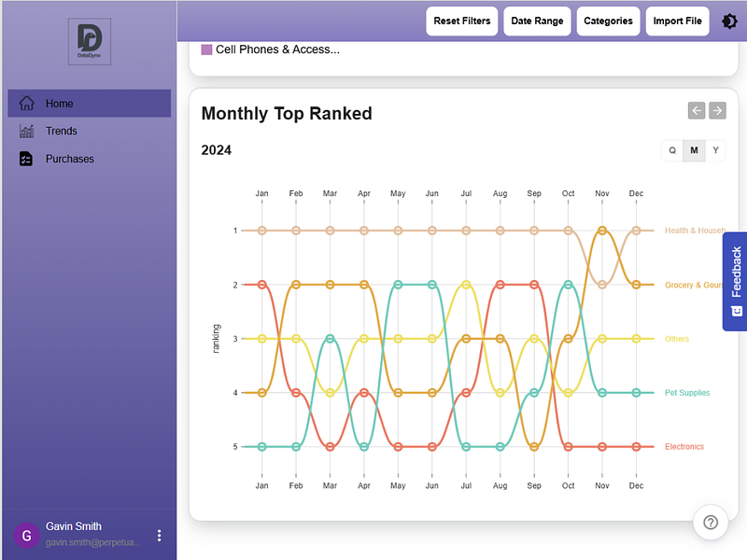Click Others series label

point(676,339)
